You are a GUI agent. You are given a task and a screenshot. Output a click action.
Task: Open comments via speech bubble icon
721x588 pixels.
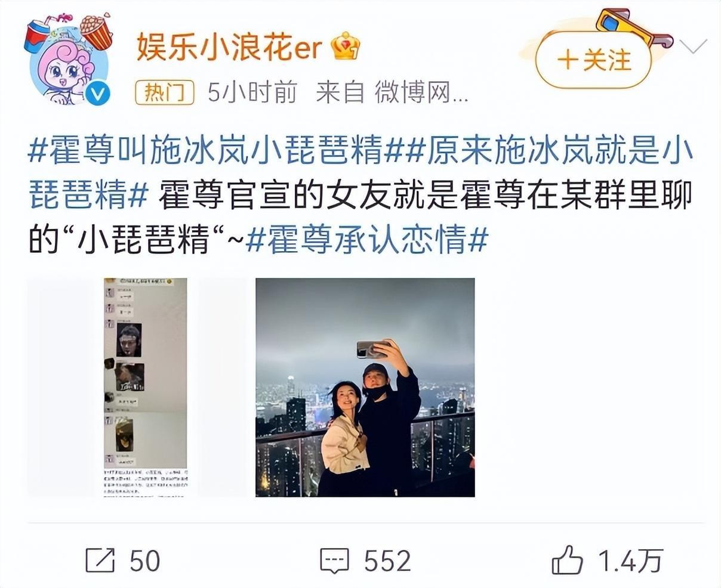(334, 561)
